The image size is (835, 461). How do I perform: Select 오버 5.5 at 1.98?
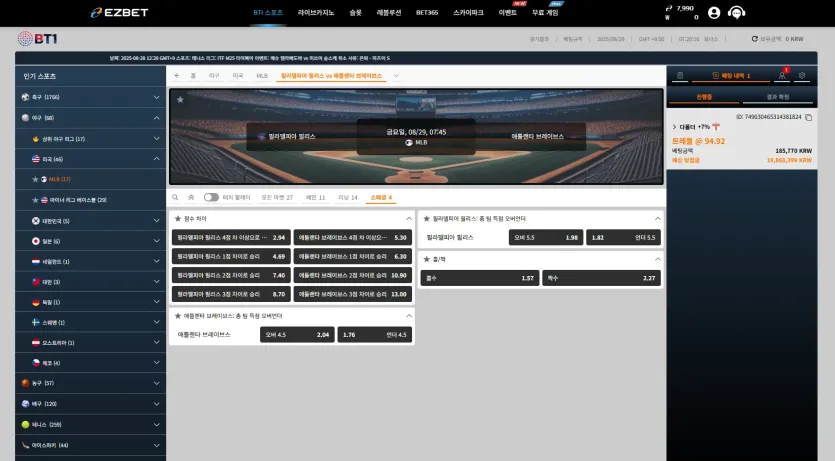pos(546,237)
